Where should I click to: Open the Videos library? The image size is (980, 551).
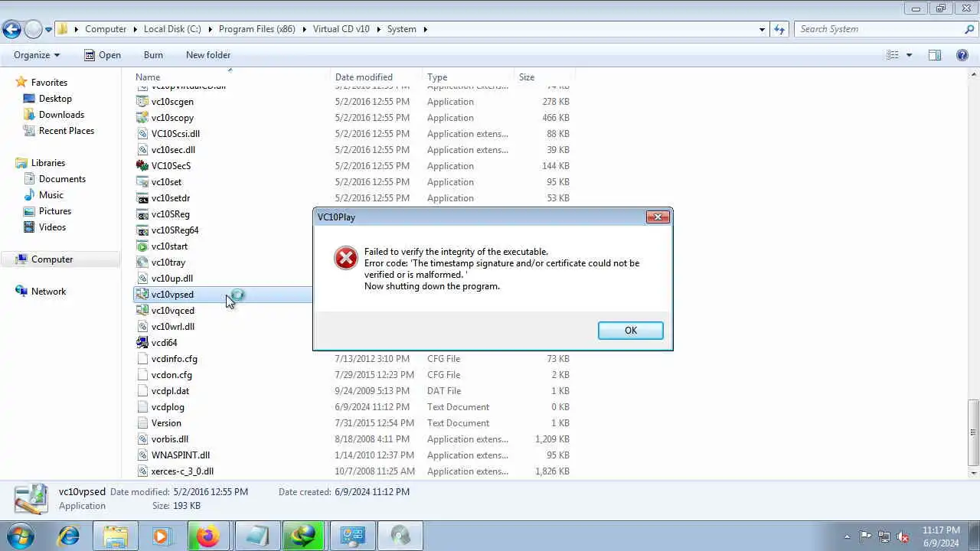point(52,227)
